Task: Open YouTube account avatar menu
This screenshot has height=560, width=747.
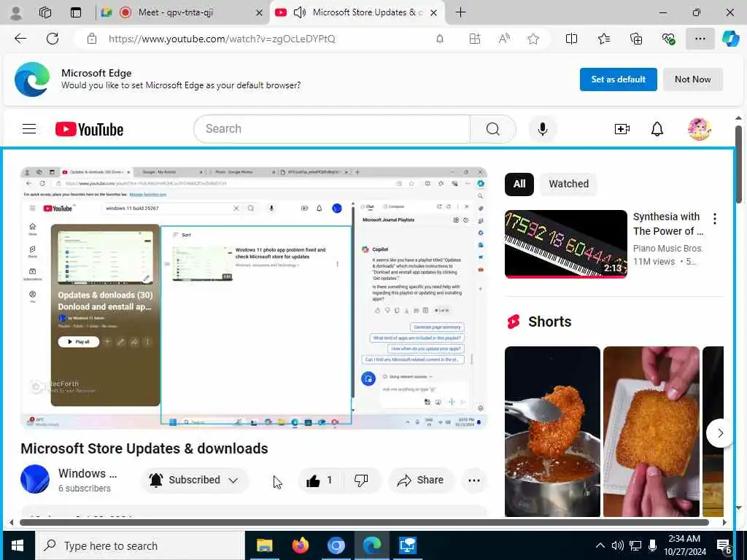Action: (699, 129)
